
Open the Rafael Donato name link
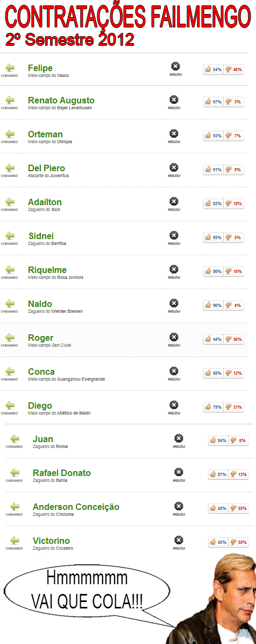(x=61, y=473)
